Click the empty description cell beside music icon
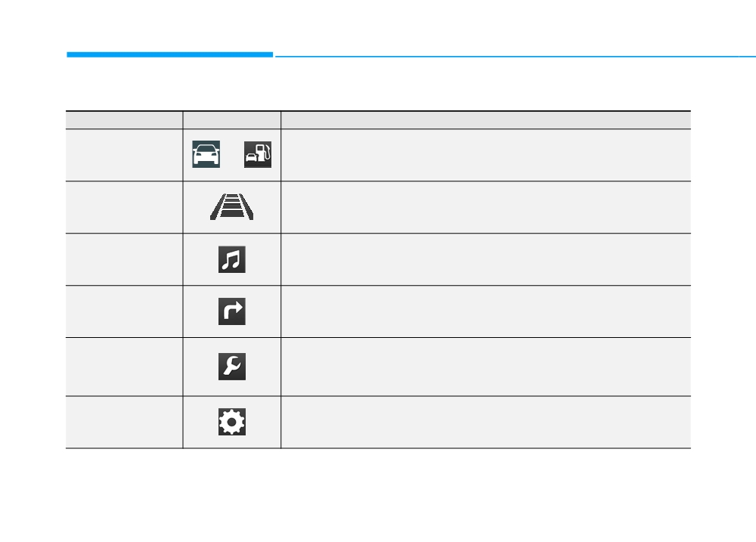Screen dimensions: 756x542 [x=486, y=259]
